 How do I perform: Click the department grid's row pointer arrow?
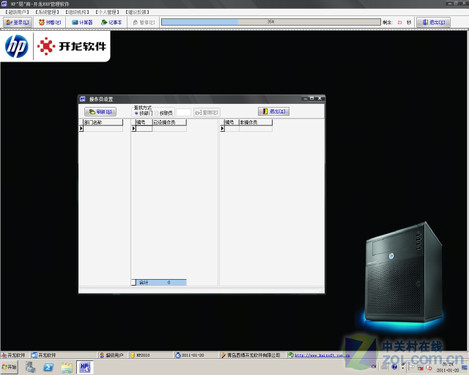click(81, 128)
